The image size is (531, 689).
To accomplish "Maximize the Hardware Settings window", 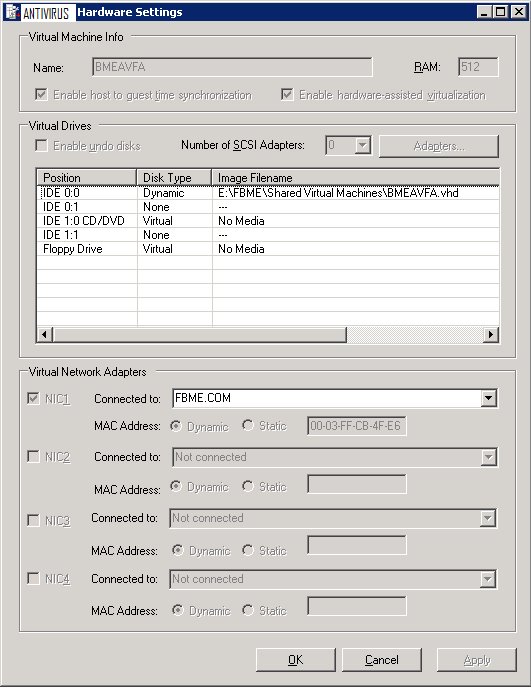I will (x=500, y=12).
